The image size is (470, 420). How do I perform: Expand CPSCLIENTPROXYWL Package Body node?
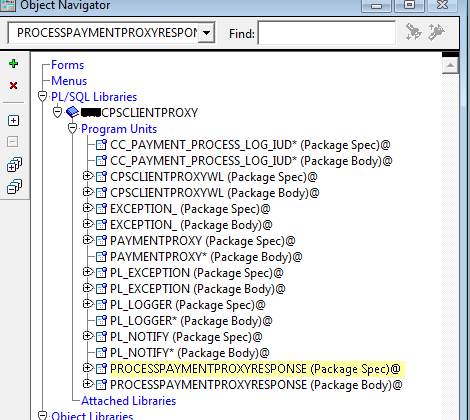pos(87,192)
